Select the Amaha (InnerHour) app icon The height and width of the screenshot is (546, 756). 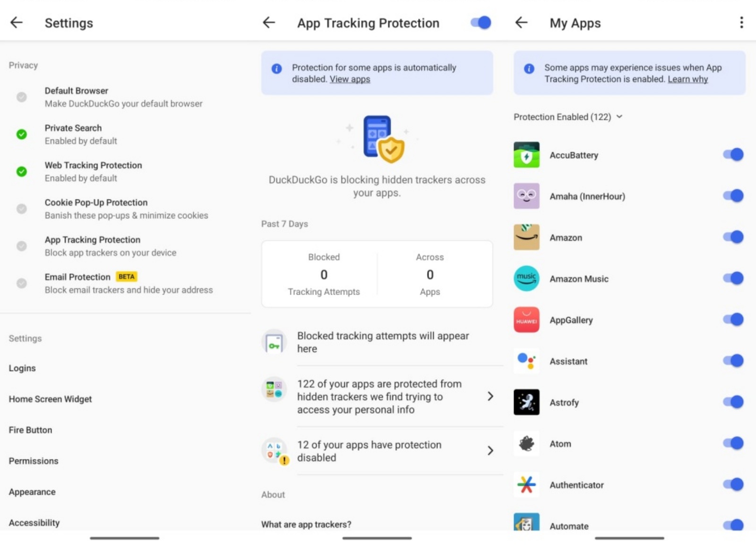pyautogui.click(x=526, y=196)
